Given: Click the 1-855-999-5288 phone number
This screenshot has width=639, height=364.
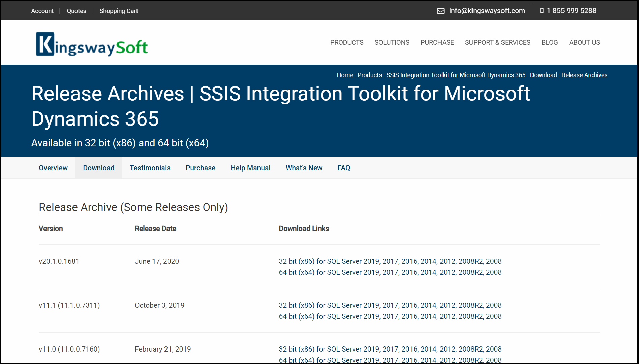Looking at the screenshot, I should point(571,11).
